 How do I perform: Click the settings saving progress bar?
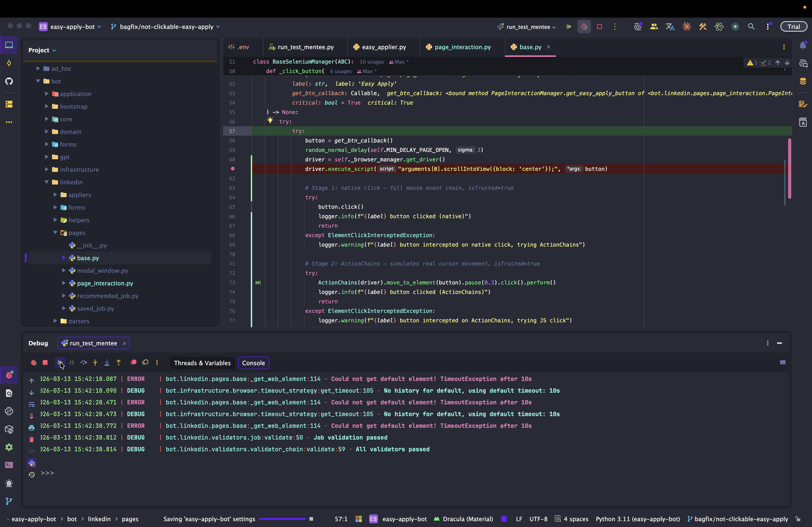(282, 519)
